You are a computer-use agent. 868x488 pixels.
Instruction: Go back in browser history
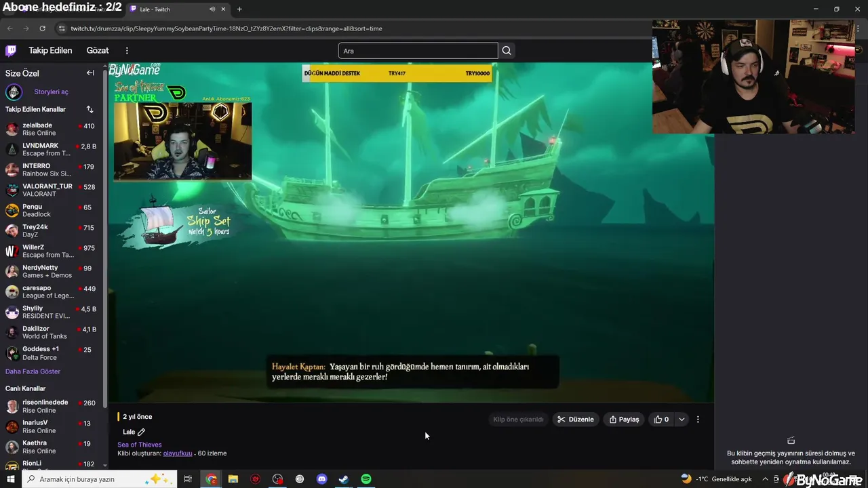(9, 28)
